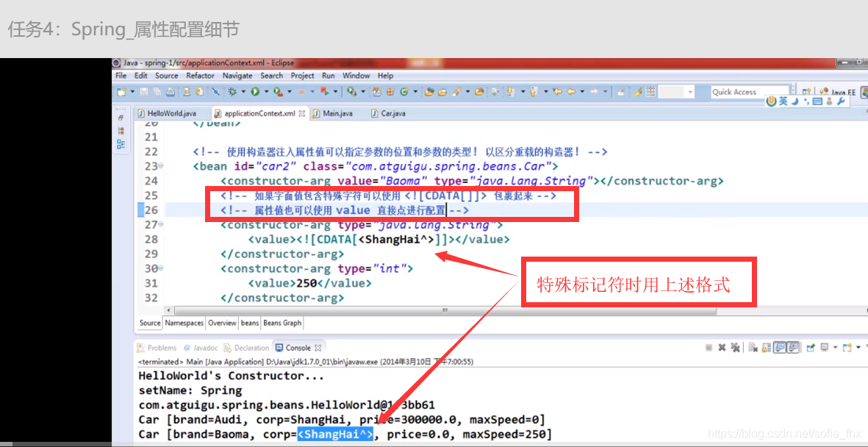868x447 pixels.
Task: Click console line "setName: Spring"
Action: [x=190, y=390]
